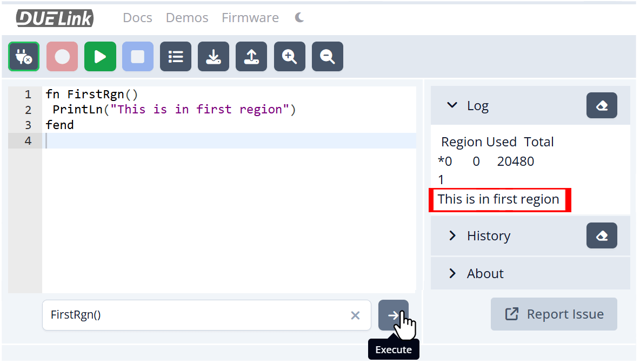The image size is (640, 364).
Task: Clear the Log with the eraser button
Action: click(x=602, y=105)
